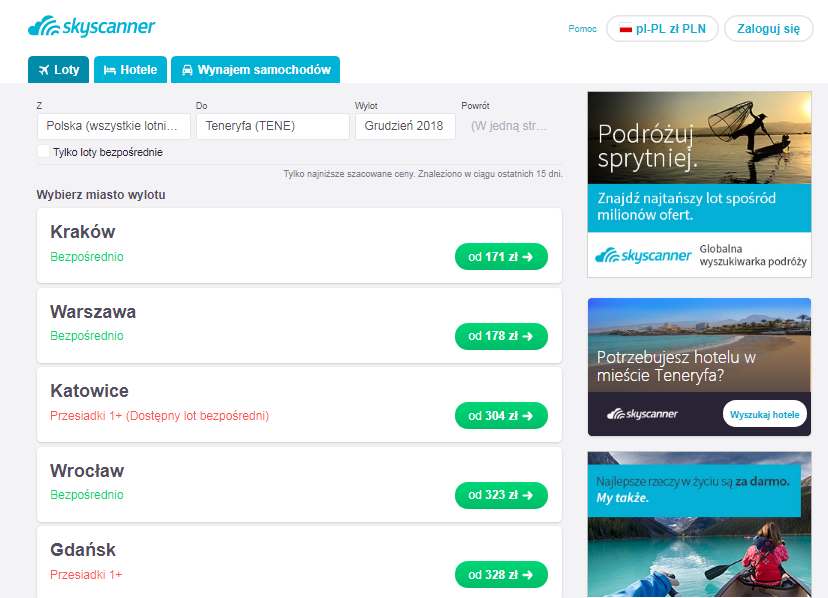This screenshot has height=598, width=828.
Task: Click the arrow on Katowice price button
Action: point(528,416)
